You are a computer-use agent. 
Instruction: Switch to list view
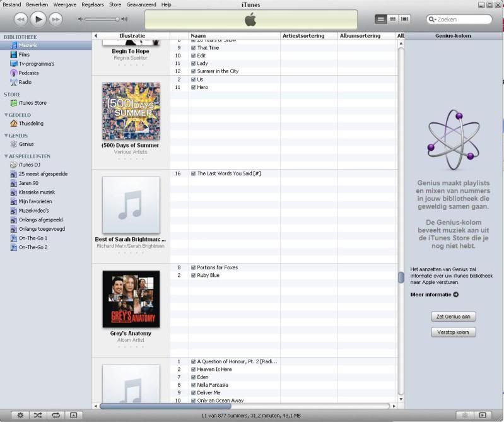tap(380, 20)
